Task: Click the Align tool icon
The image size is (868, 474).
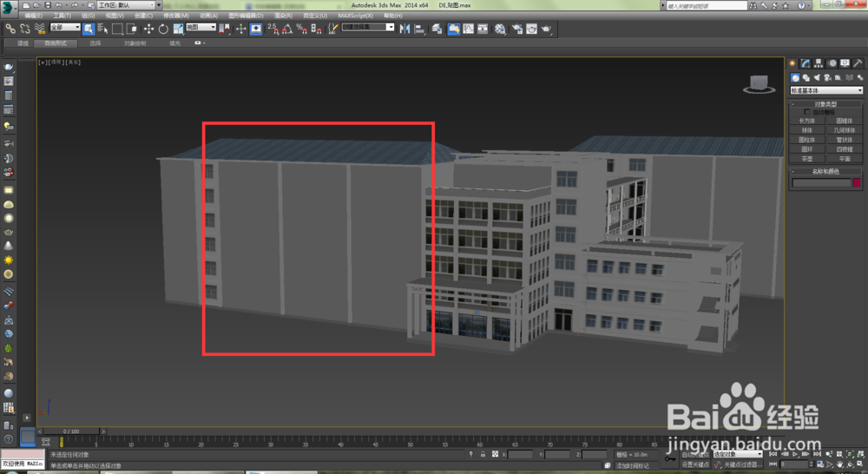Action: click(x=419, y=29)
